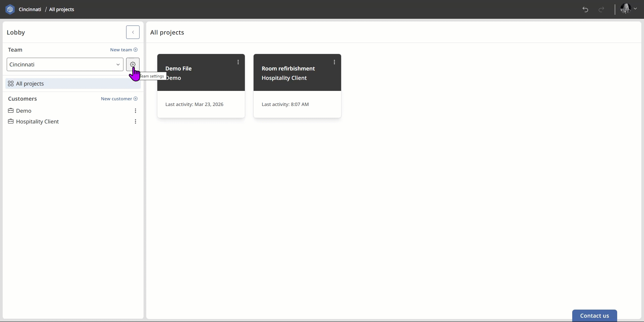
Task: Open options menu for Demo customer
Action: [136, 111]
